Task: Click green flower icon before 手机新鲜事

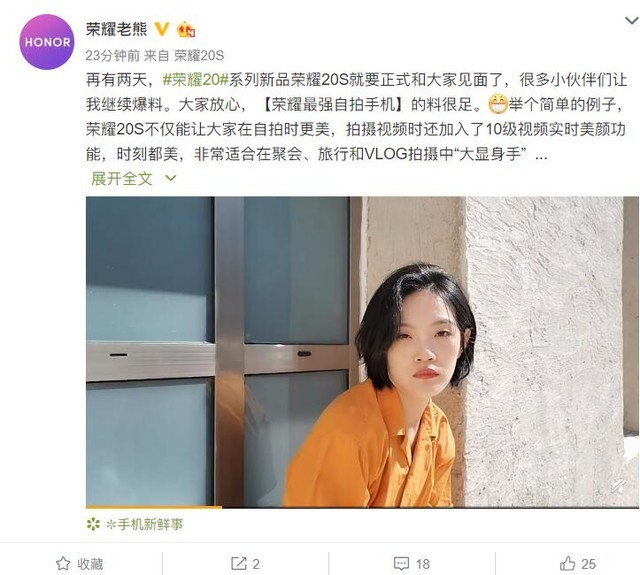Action: pyautogui.click(x=93, y=524)
